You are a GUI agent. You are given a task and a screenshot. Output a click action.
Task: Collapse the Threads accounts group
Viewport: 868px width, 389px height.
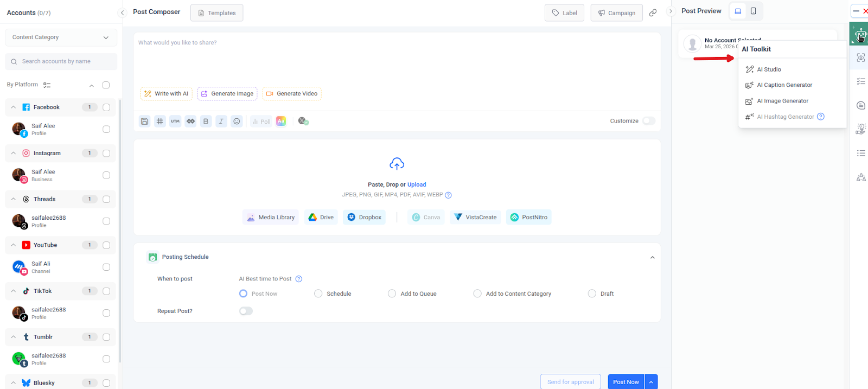click(14, 199)
